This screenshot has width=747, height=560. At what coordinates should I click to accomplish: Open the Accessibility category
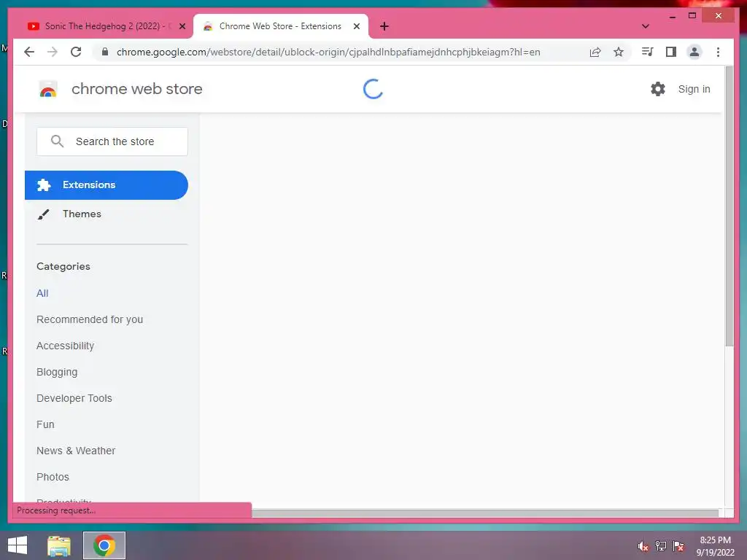pyautogui.click(x=65, y=346)
